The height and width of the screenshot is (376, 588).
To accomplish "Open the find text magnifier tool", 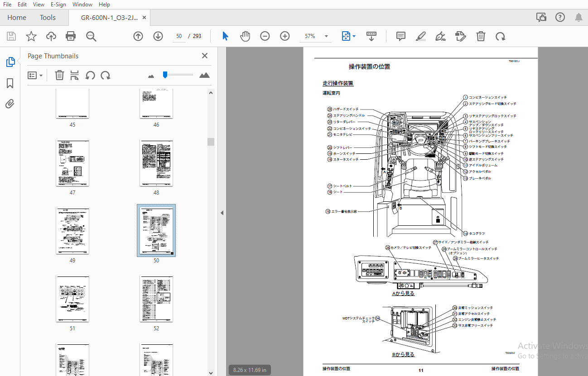I will coord(92,37).
